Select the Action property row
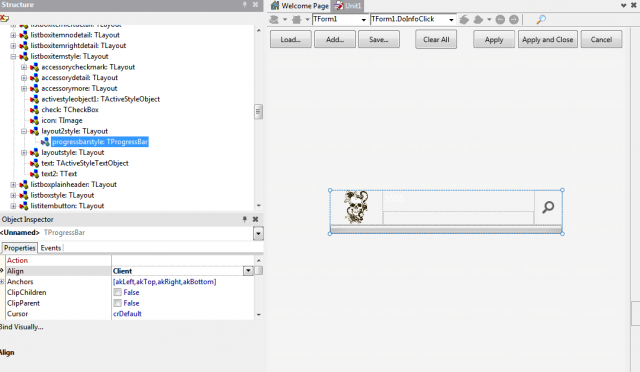This screenshot has width=640, height=372. pos(129,260)
